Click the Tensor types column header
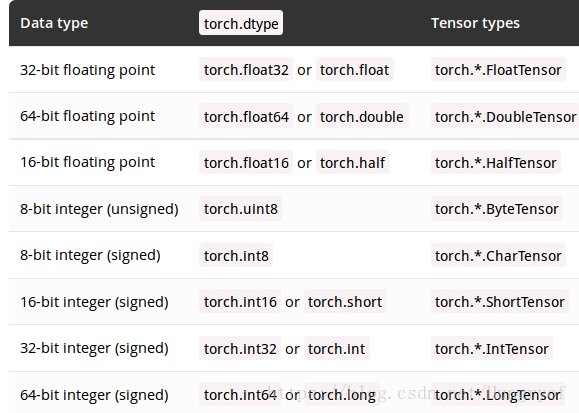The width and height of the screenshot is (579, 413). tap(475, 23)
